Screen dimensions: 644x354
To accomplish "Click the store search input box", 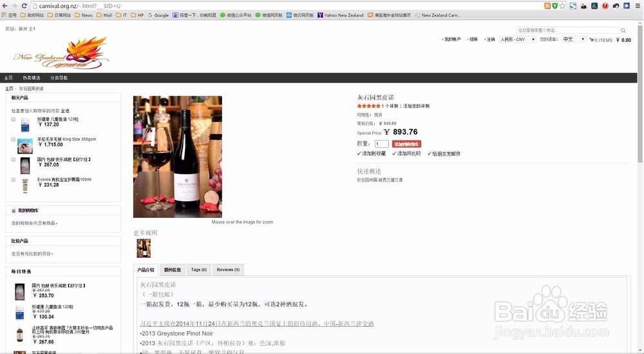I will (567, 30).
